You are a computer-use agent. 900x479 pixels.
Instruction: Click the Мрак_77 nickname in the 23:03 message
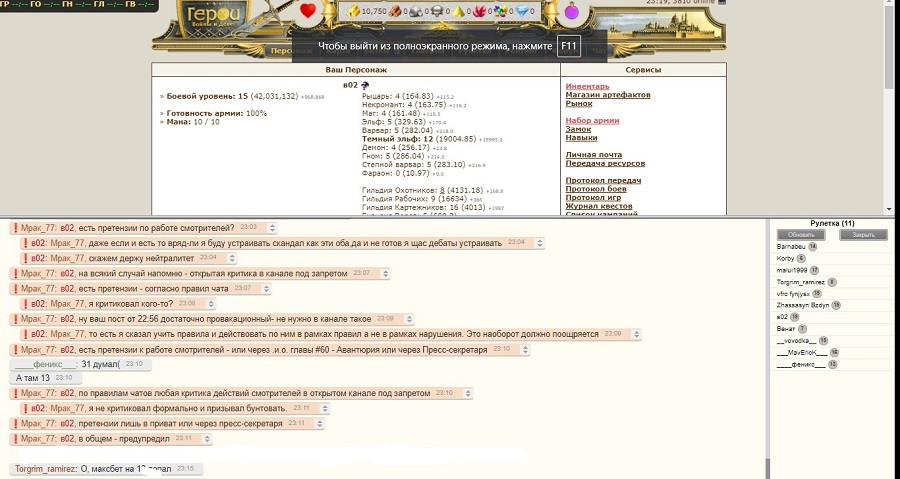point(39,228)
